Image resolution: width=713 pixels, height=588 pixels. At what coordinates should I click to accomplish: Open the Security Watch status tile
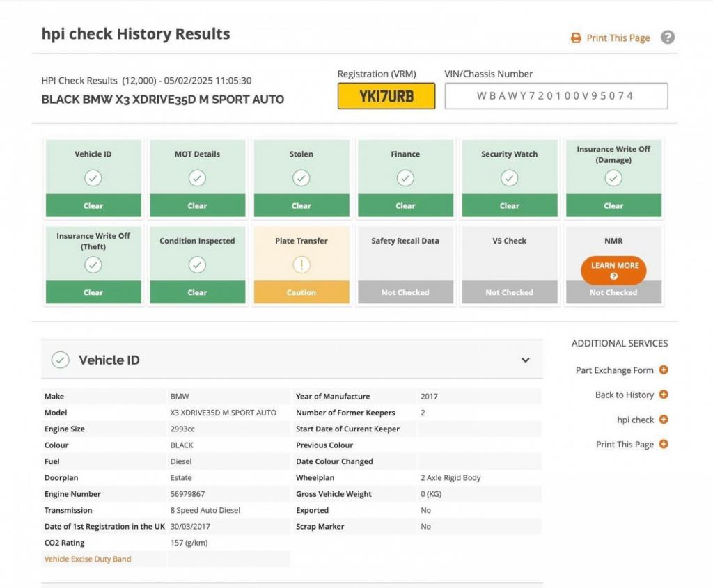[x=509, y=177]
